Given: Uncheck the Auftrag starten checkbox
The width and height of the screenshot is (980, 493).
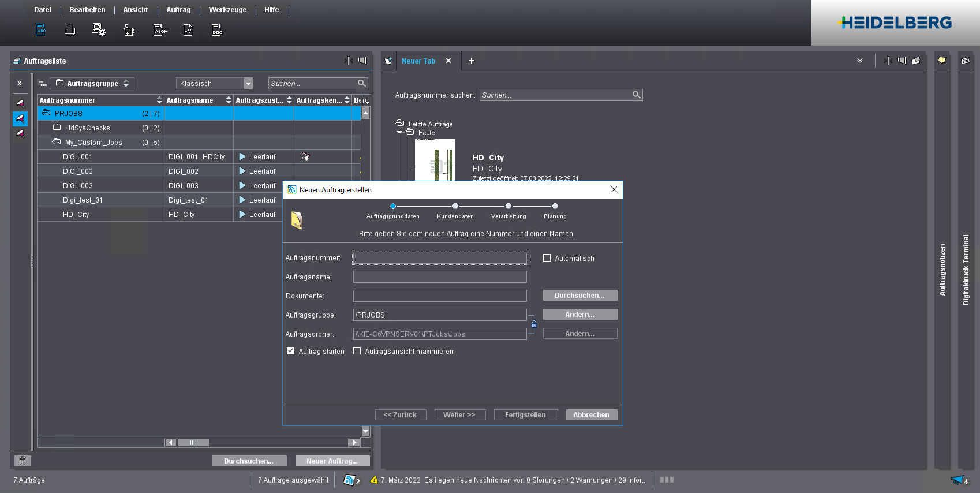Looking at the screenshot, I should pos(291,350).
